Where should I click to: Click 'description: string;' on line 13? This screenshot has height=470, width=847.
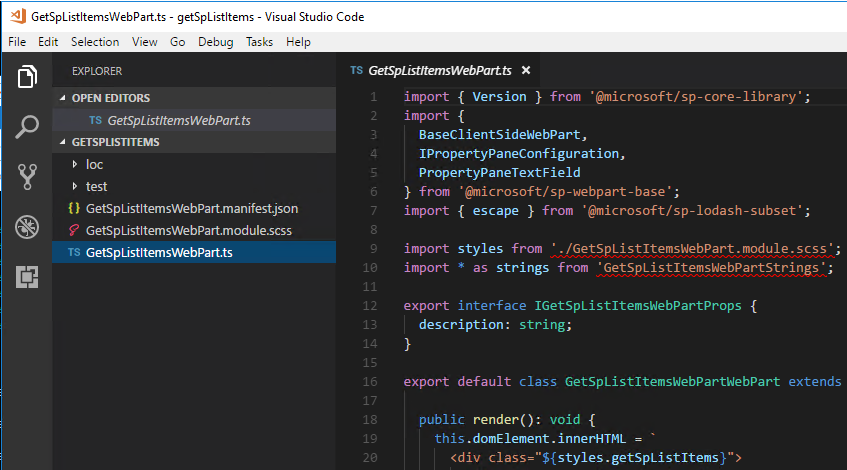coord(495,325)
